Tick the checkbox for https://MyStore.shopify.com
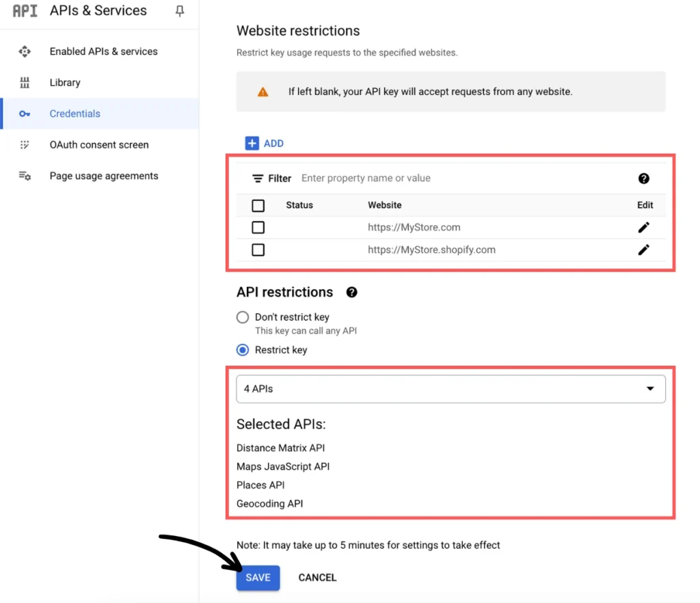 click(258, 250)
